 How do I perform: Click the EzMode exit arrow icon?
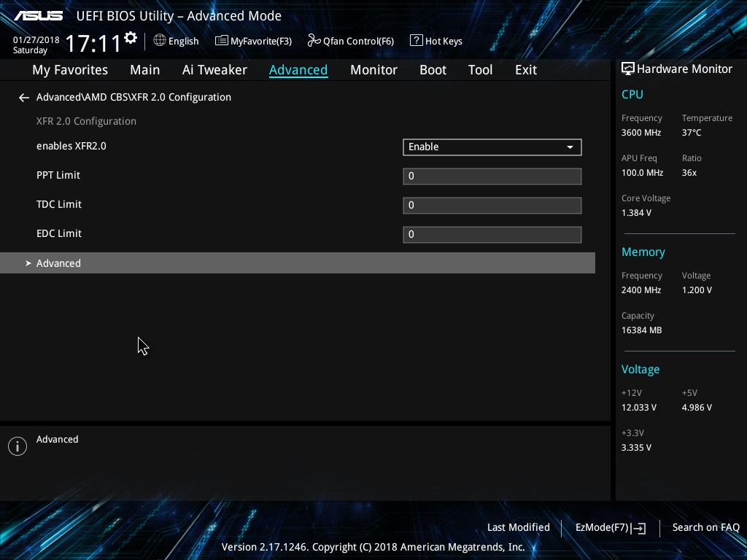[x=639, y=528]
